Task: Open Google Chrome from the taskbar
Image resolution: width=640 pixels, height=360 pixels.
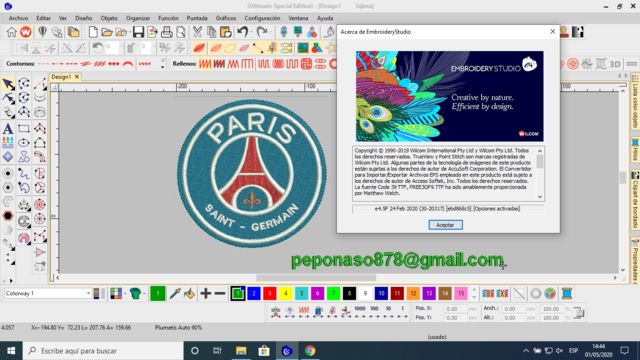Action: (x=310, y=351)
